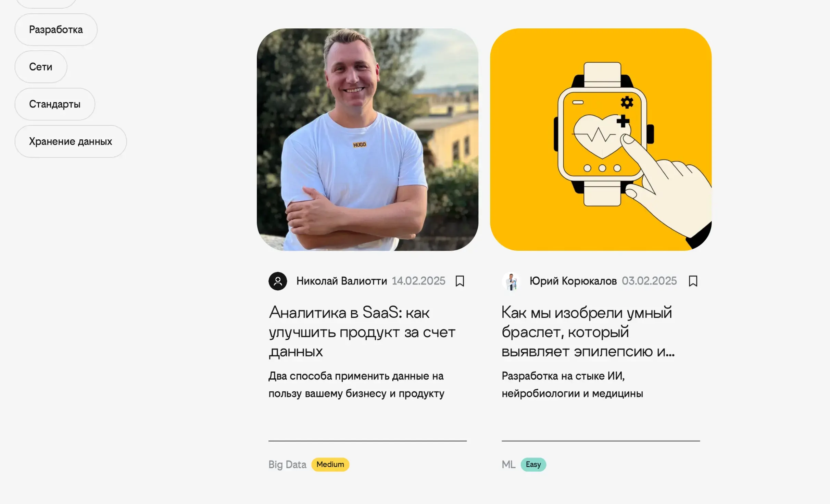Click Юрий Корюкалов's avatar picture
Image resolution: width=830 pixels, height=504 pixels.
point(511,281)
